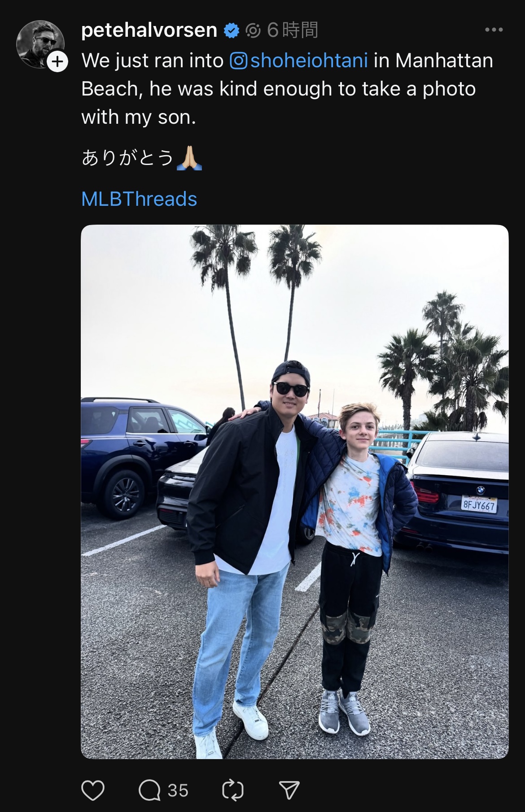
Task: Tap the post caption about Manhattan Beach
Action: coord(287,89)
